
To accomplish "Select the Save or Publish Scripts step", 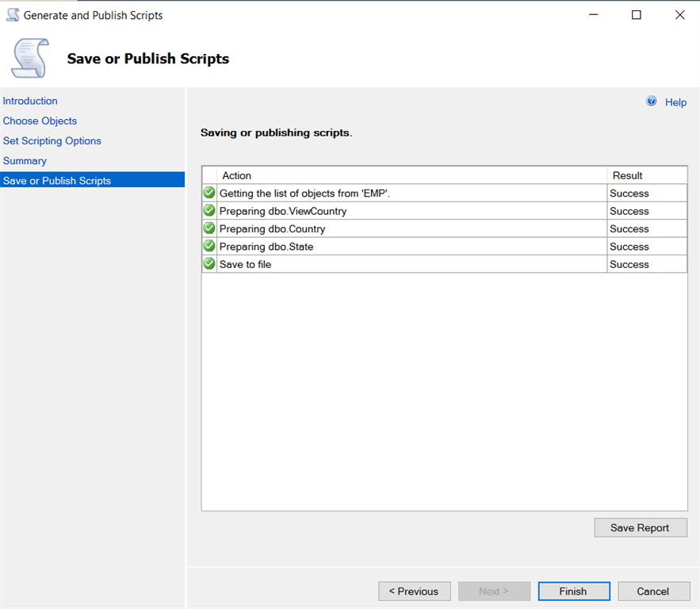I will (56, 180).
